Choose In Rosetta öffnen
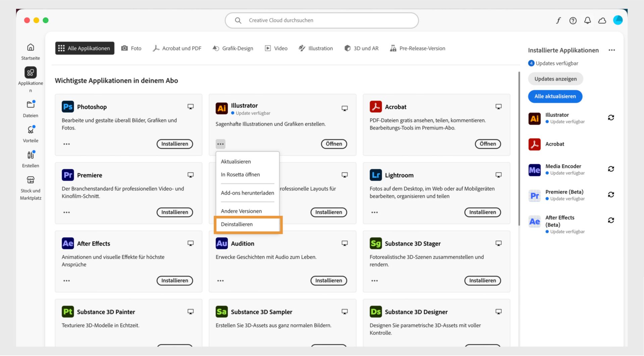The width and height of the screenshot is (644, 356). pyautogui.click(x=248, y=175)
